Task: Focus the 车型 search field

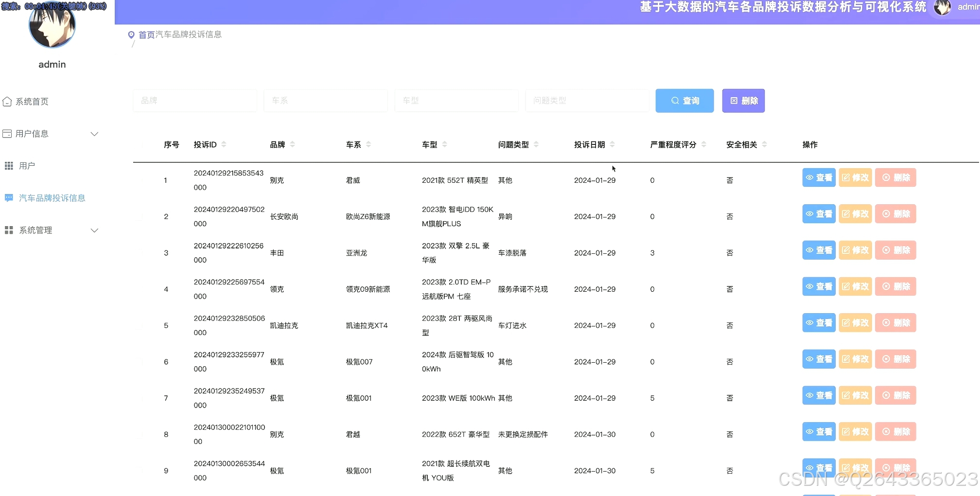Action: 456,101
